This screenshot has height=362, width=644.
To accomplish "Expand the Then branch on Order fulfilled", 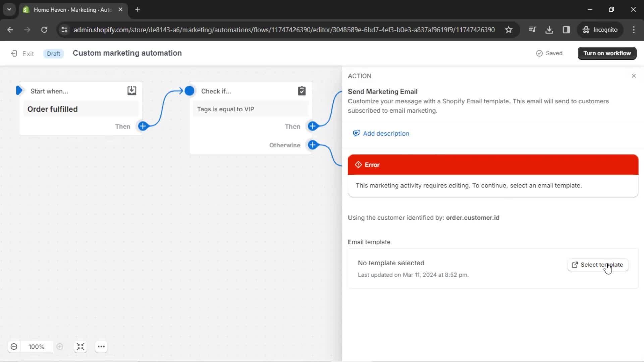I will pos(143,126).
